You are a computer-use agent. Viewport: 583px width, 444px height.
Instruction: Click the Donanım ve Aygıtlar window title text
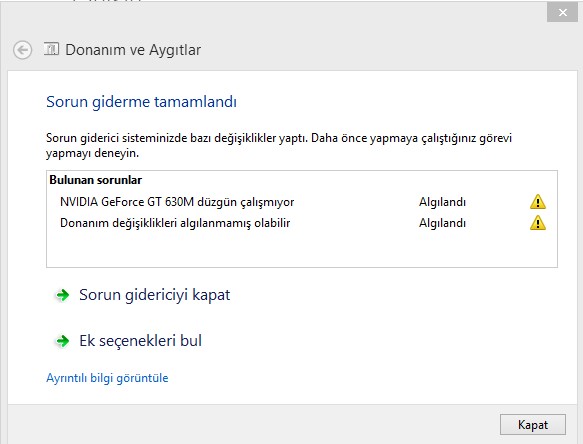(x=133, y=50)
